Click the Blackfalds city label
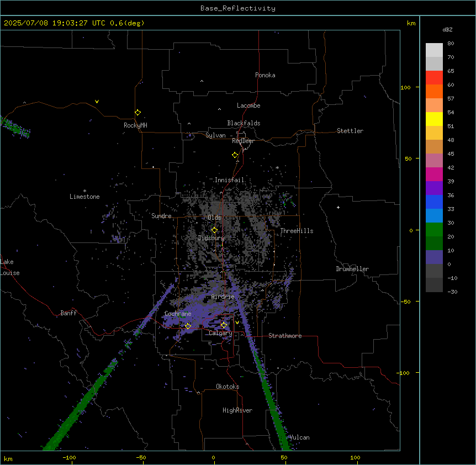This screenshot has height=465, width=476. pos(244,123)
